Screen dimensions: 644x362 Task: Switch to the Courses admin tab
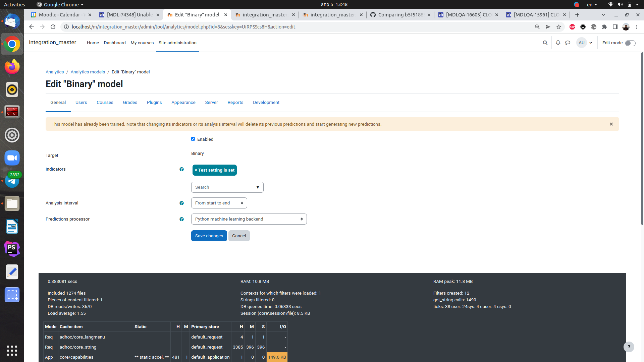click(x=105, y=103)
